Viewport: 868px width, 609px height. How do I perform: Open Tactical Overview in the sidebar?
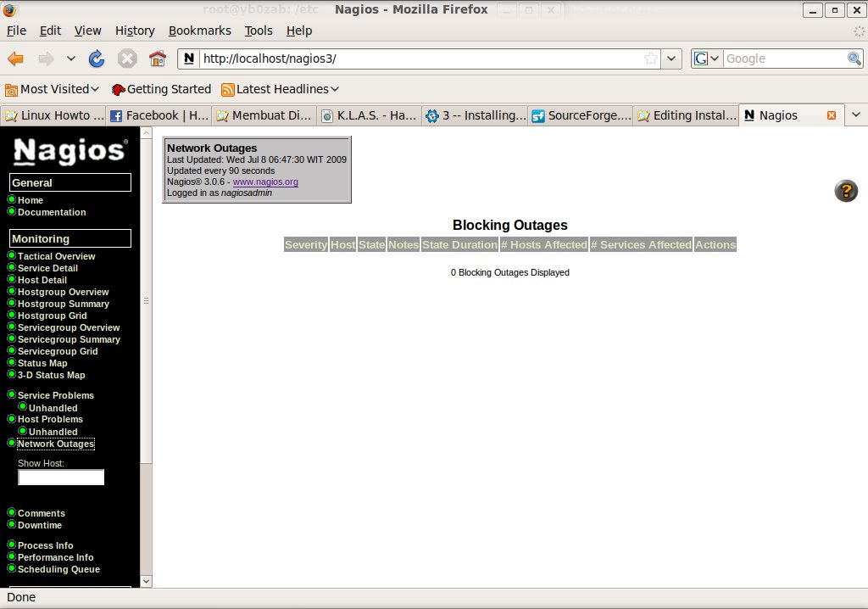coord(56,256)
